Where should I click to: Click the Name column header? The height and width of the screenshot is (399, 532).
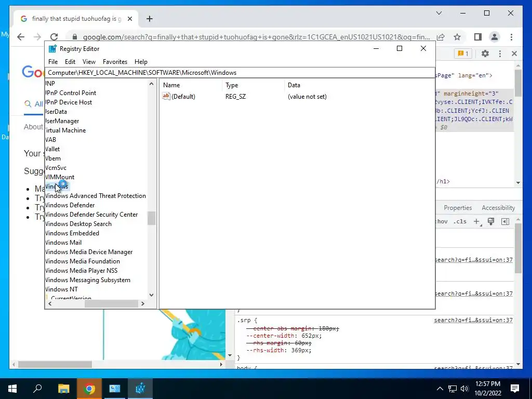pos(191,85)
